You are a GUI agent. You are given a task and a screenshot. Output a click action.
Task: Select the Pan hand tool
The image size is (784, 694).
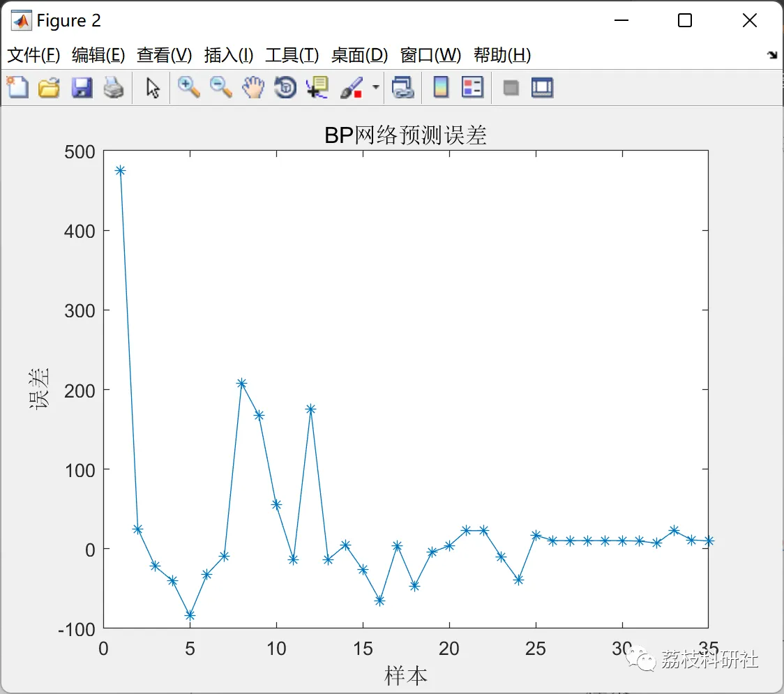pos(253,87)
